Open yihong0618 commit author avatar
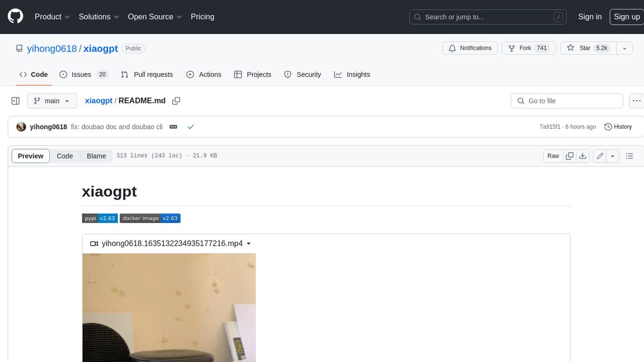The image size is (644, 362). tap(21, 127)
